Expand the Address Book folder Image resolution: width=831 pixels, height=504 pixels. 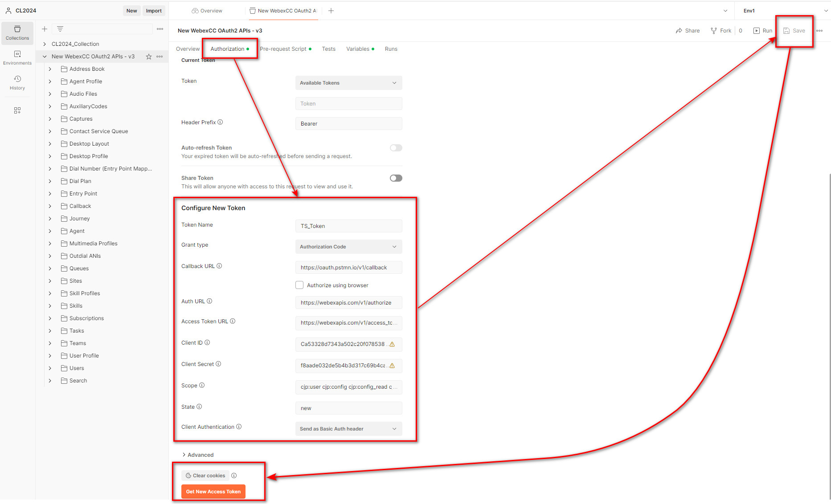[50, 69]
